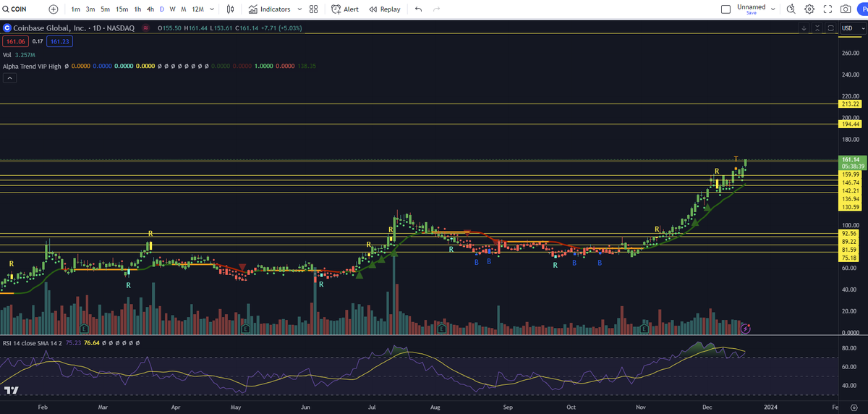Open the candlestick chart type menu
The width and height of the screenshot is (868, 414).
click(x=230, y=9)
